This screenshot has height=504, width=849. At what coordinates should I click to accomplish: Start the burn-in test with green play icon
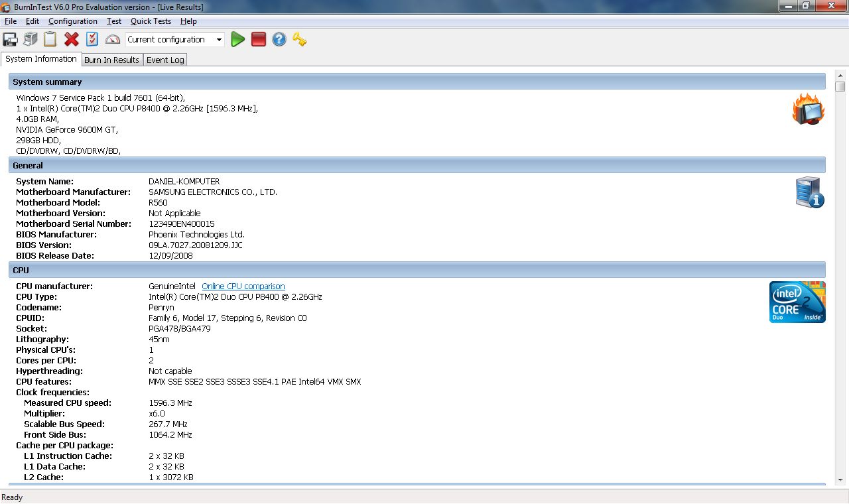click(x=237, y=39)
